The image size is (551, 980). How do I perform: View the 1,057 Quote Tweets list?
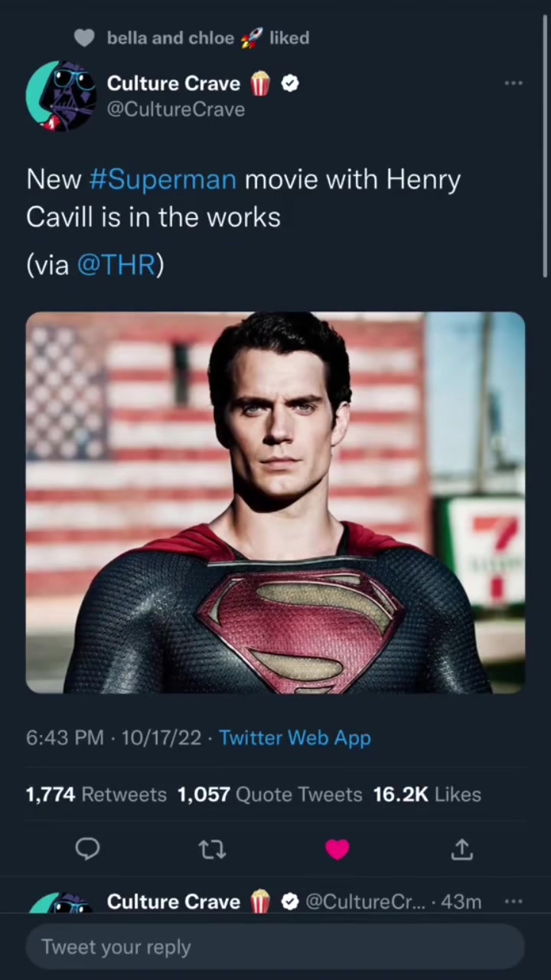coord(269,795)
